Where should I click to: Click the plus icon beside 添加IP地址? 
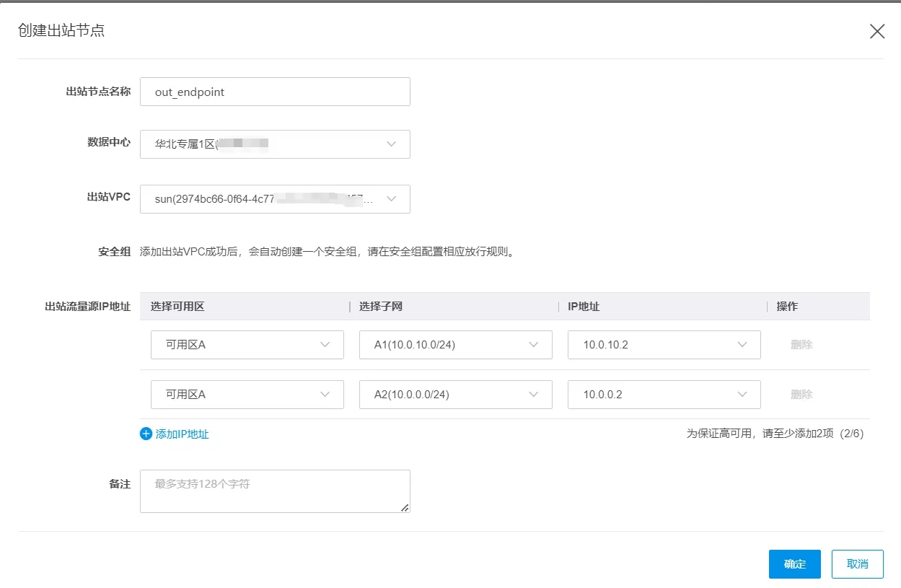point(146,434)
